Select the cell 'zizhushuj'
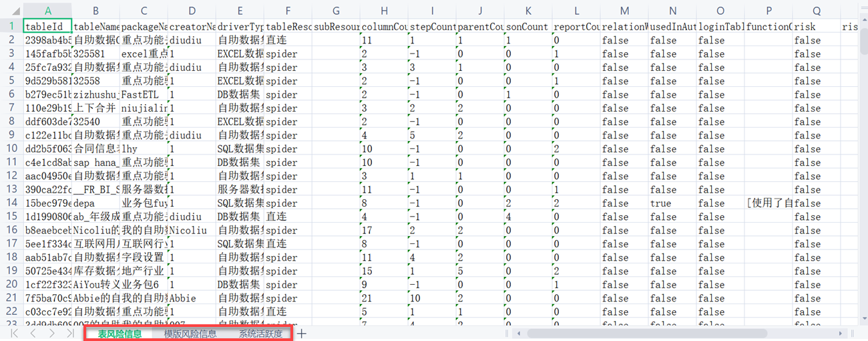Screen dimensions: 868x341 pyautogui.click(x=95, y=94)
